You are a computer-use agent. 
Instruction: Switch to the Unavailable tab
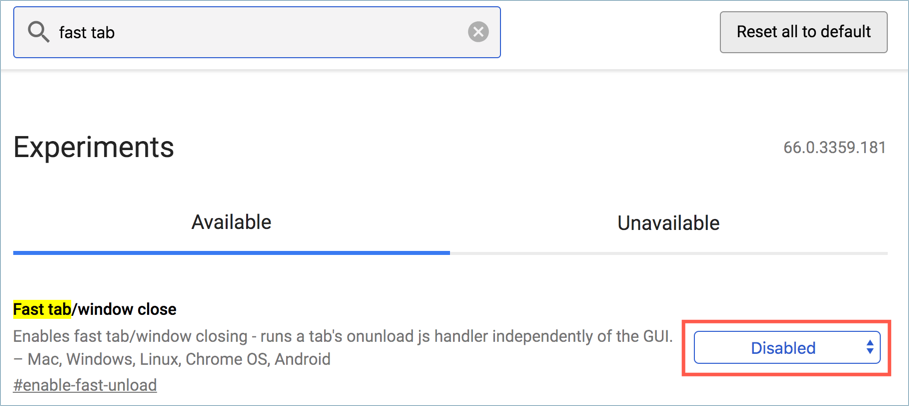tap(668, 223)
